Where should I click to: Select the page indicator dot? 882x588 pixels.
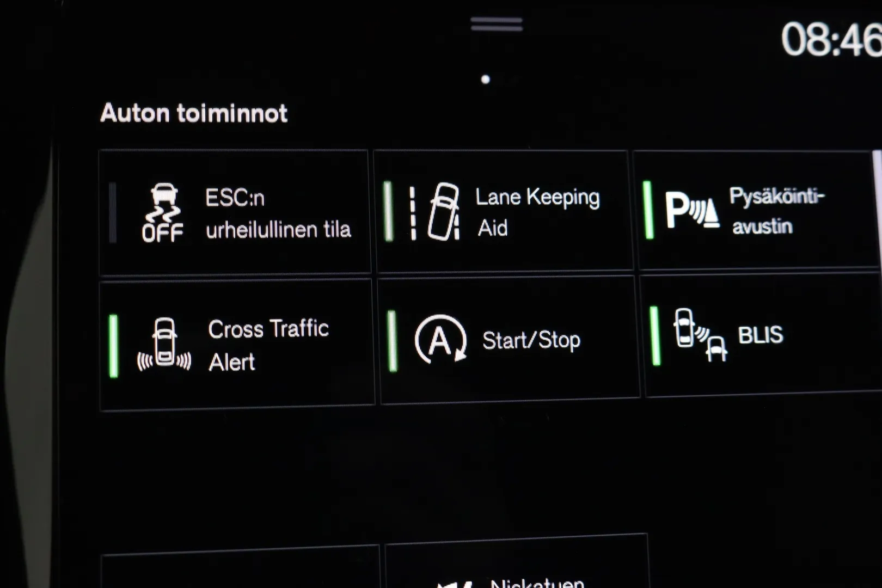click(486, 79)
